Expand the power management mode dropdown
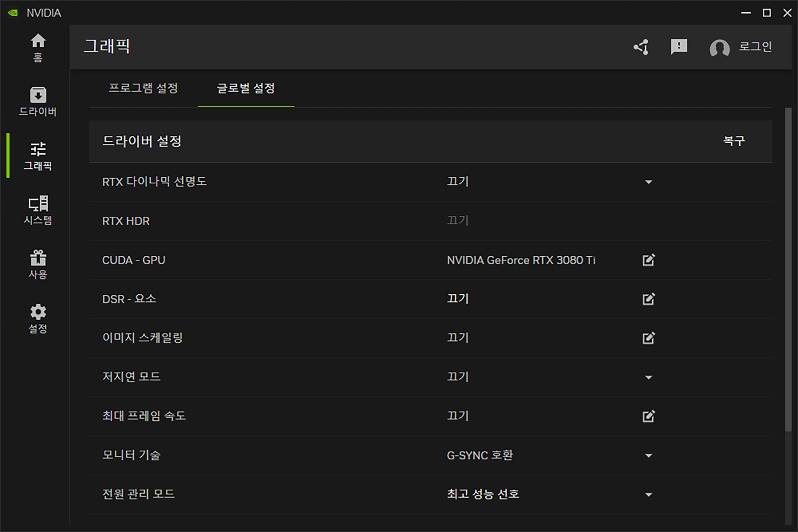 (x=648, y=495)
